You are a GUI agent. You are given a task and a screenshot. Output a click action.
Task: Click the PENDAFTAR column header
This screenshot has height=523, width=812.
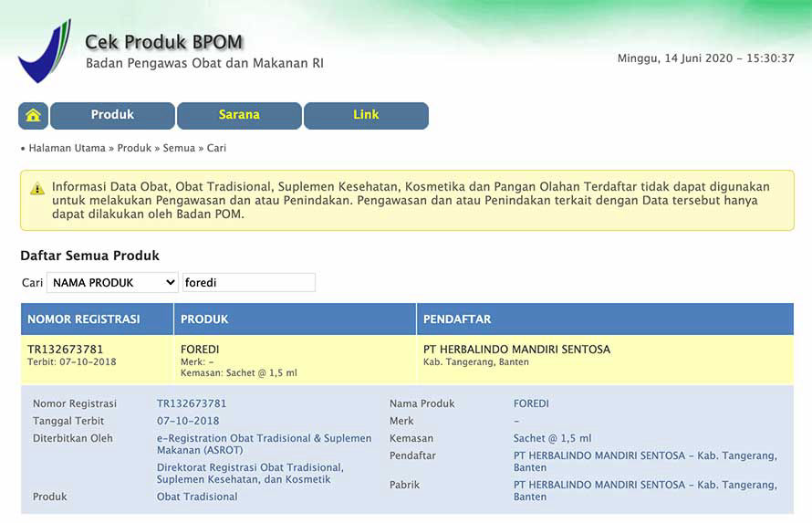[457, 319]
